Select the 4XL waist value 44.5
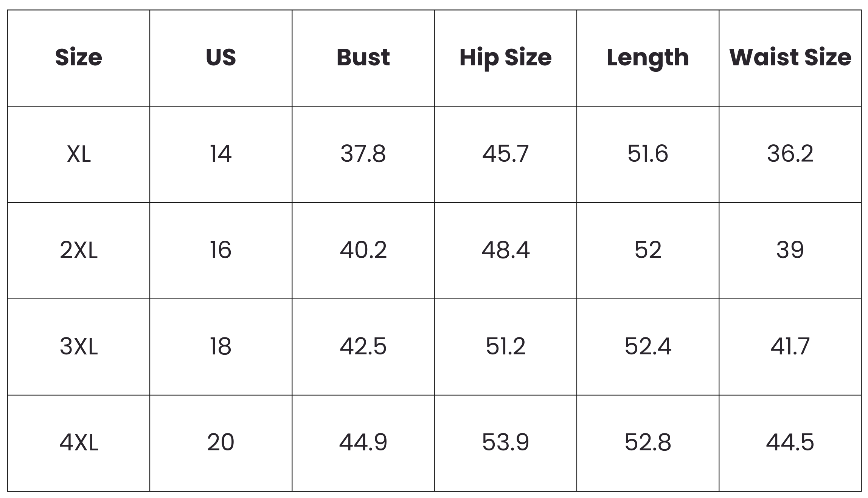Image resolution: width=868 pixels, height=498 pixels. [x=790, y=442]
